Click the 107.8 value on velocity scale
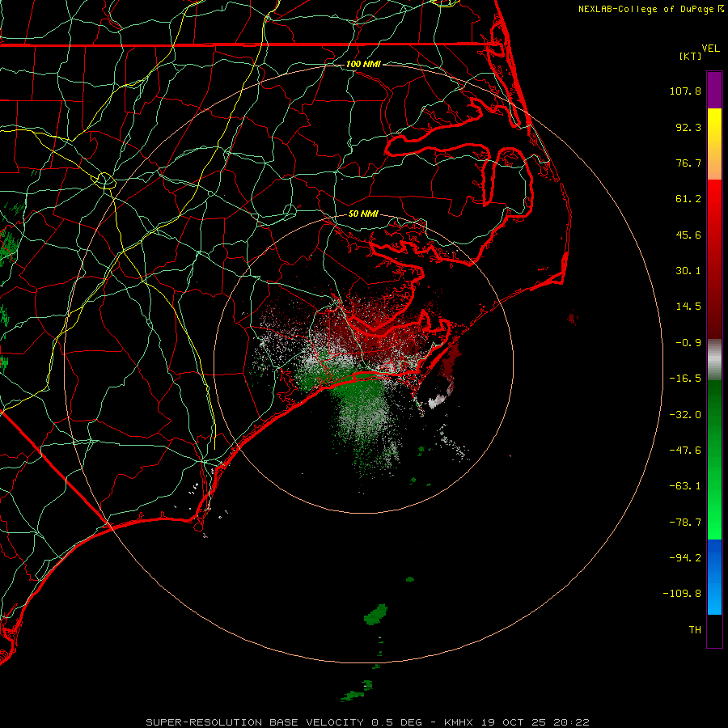Screen dimensions: 728x728 pyautogui.click(x=685, y=91)
